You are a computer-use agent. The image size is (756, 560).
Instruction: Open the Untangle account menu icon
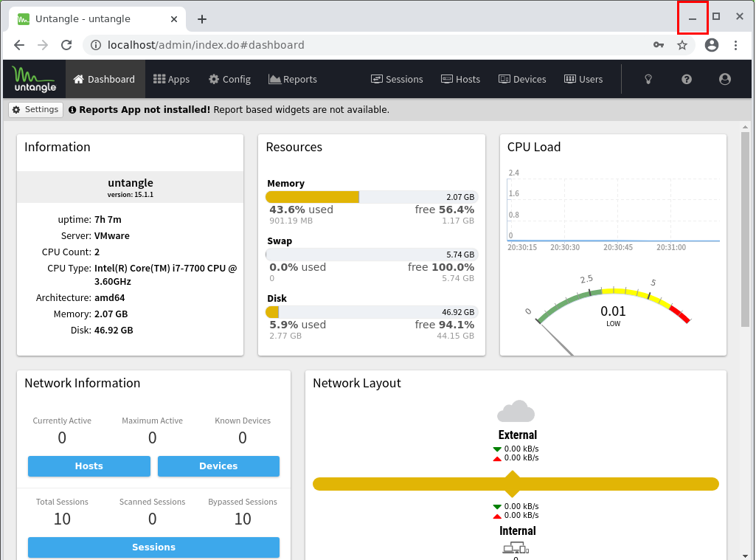click(724, 78)
